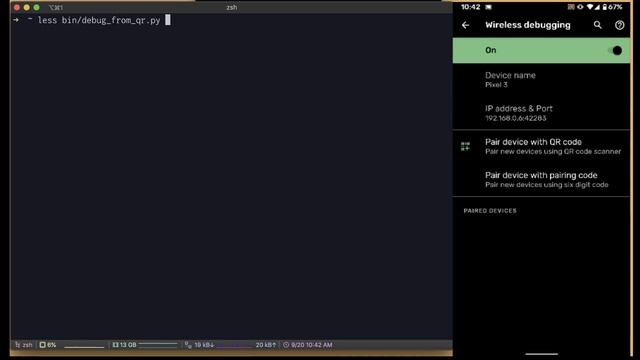
Task: Minimize the zsh terminal window
Action: point(27,7)
